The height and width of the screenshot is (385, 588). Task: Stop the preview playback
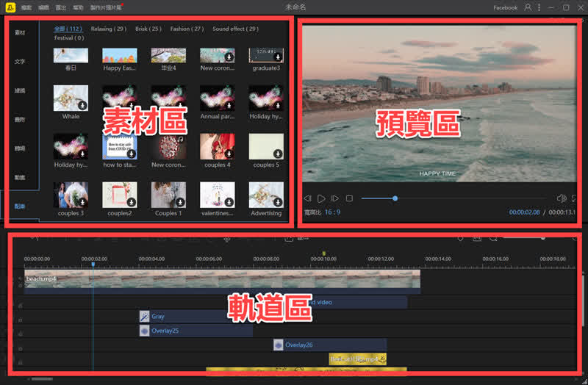(x=349, y=198)
